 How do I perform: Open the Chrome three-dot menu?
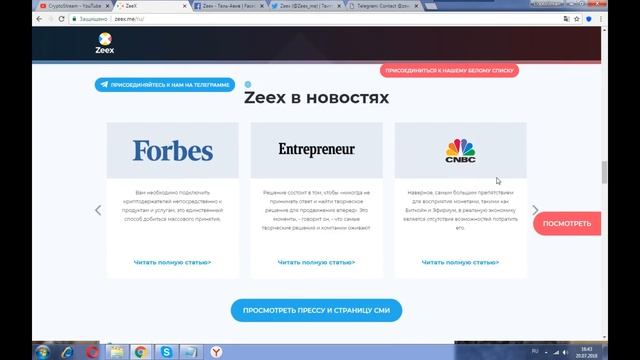tap(600, 19)
